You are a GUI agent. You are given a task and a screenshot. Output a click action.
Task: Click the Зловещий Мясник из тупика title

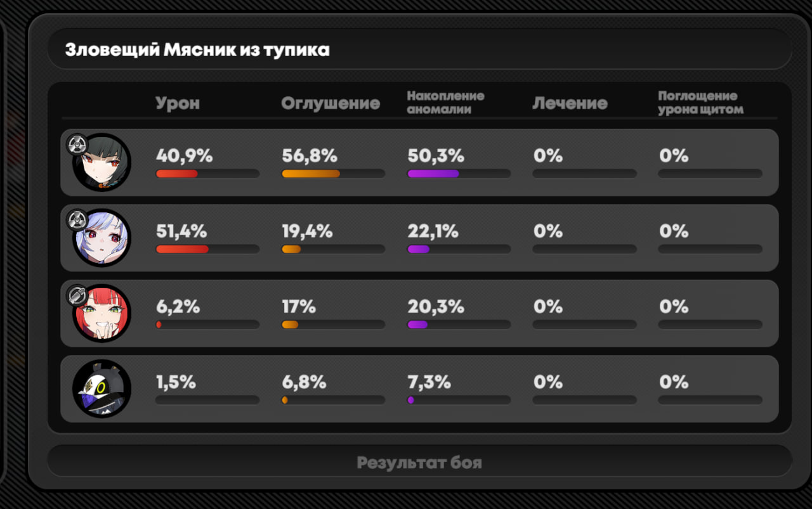197,49
